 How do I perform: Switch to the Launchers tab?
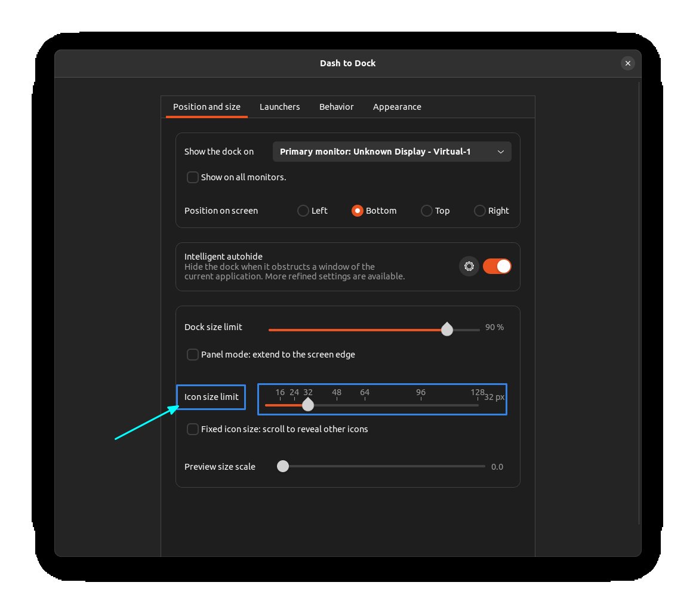point(279,107)
